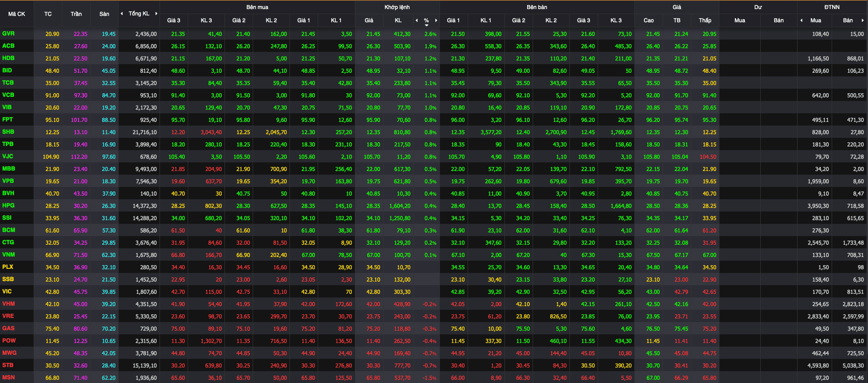Click the Khớp lệnh group header
Screen dimensions: 868x383
point(397,7)
